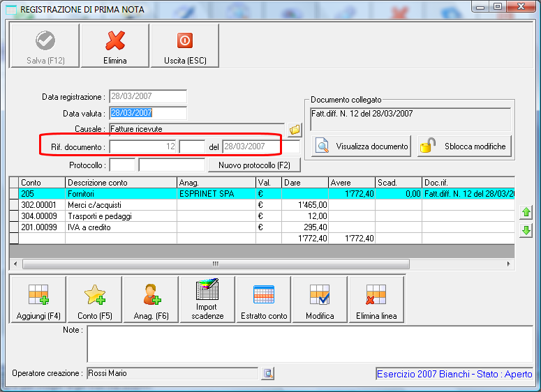Move row up with green arrow

click(x=526, y=212)
